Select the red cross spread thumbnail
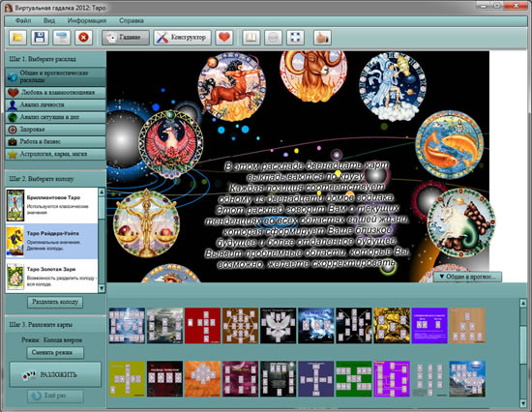The image size is (532, 412). pos(202,326)
